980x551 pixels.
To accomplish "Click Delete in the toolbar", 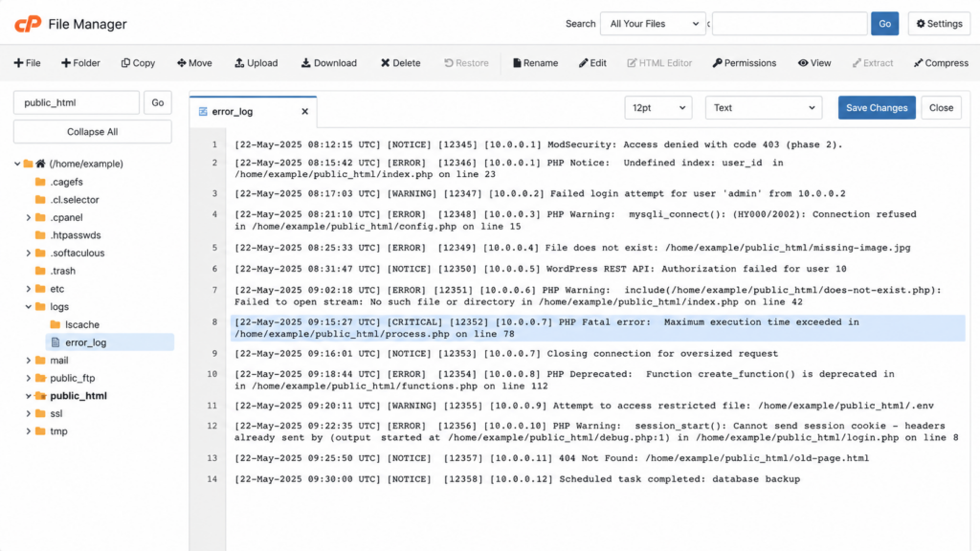I will click(x=401, y=63).
